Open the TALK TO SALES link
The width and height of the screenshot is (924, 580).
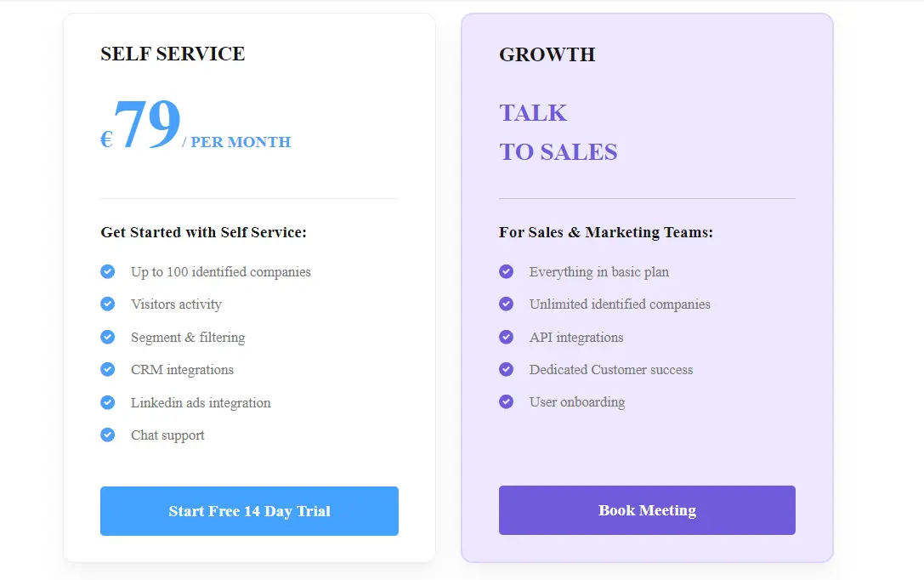tap(558, 132)
